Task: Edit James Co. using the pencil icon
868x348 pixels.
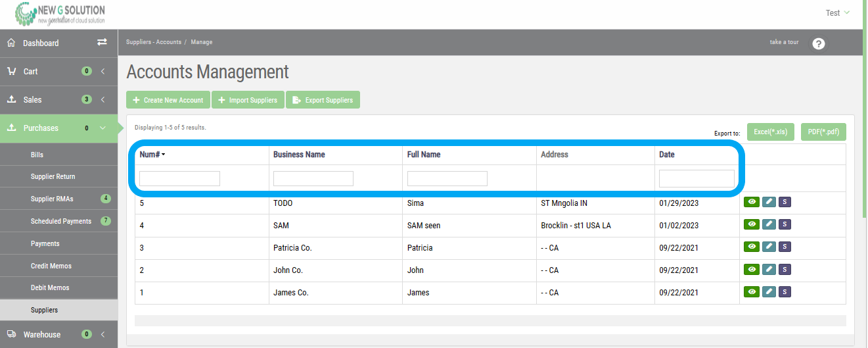Action: [769, 291]
